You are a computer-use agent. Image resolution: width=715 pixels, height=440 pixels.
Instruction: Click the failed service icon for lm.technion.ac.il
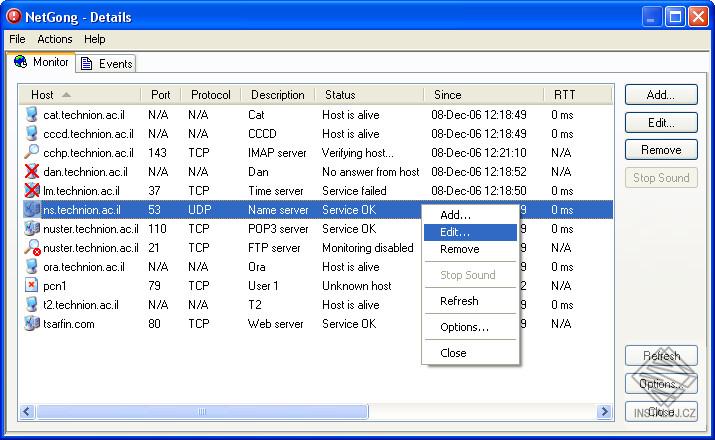click(31, 191)
